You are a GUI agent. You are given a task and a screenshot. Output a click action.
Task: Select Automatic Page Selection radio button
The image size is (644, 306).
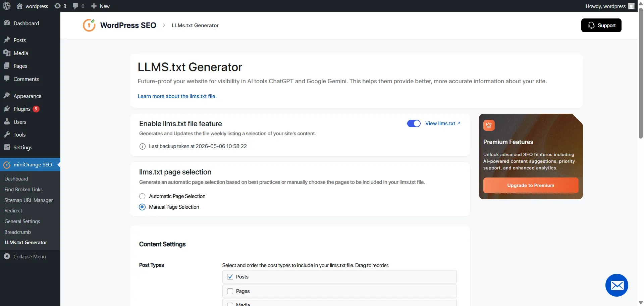pos(142,196)
